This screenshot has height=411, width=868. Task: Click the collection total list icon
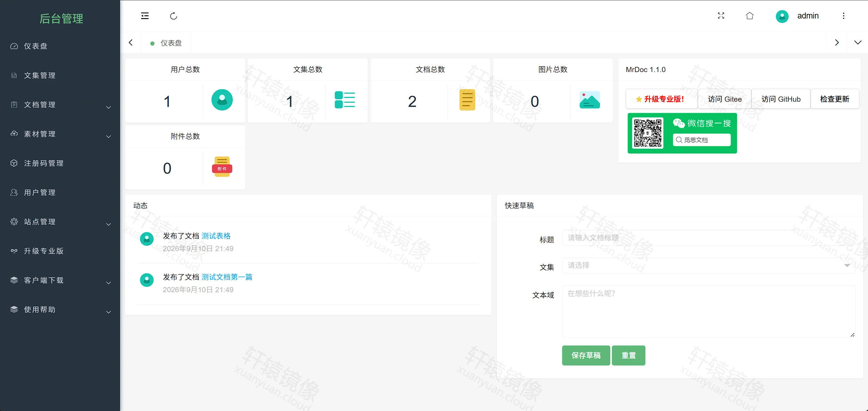(345, 100)
